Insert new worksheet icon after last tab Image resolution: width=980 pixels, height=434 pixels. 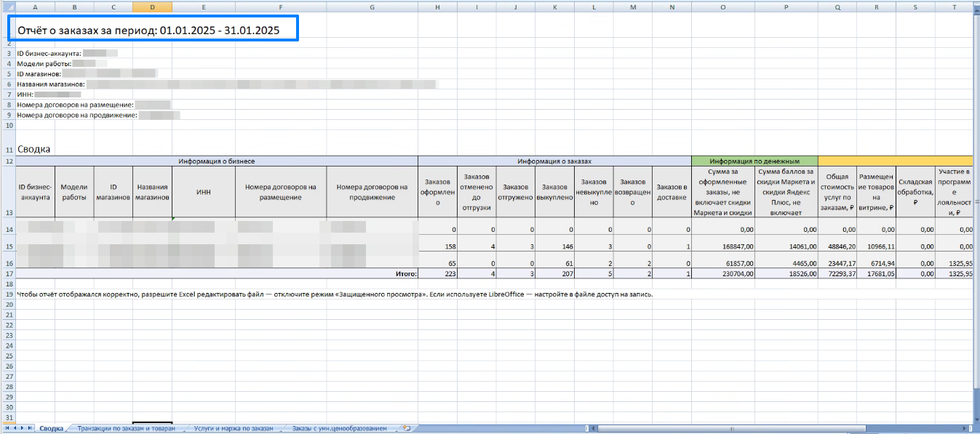coord(407,429)
